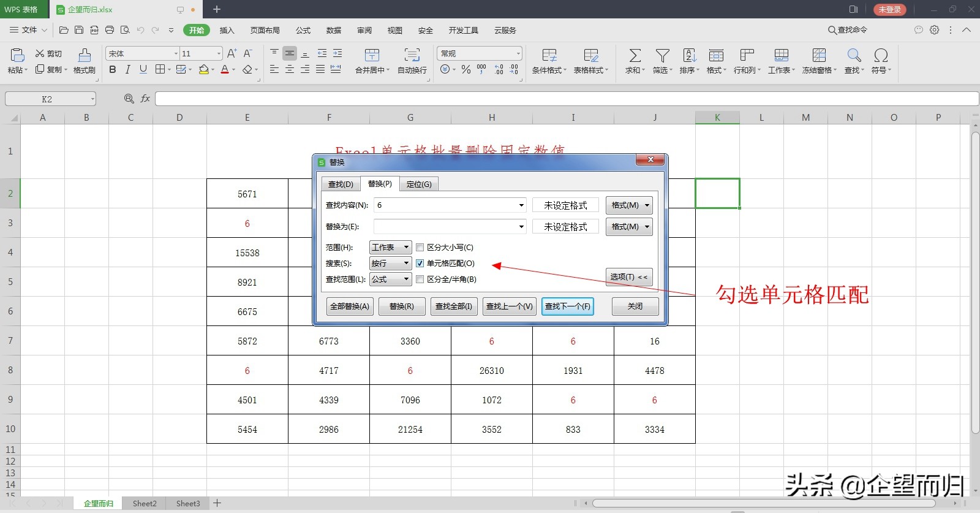Click the fx insert function icon

[145, 99]
